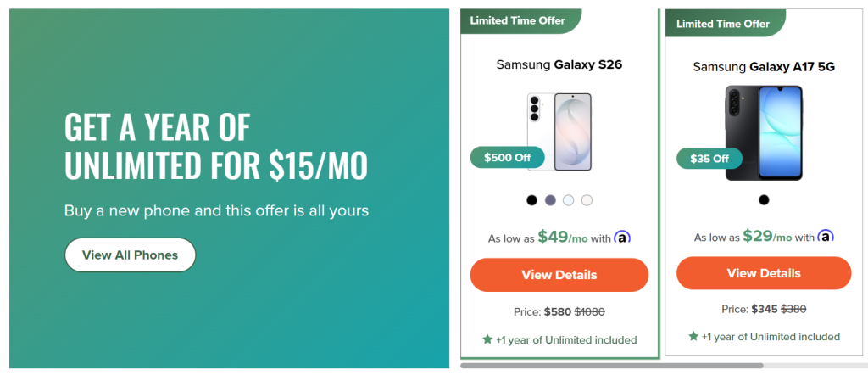Image resolution: width=868 pixels, height=375 pixels.
Task: Click the $500 Off badge
Action: click(x=508, y=157)
